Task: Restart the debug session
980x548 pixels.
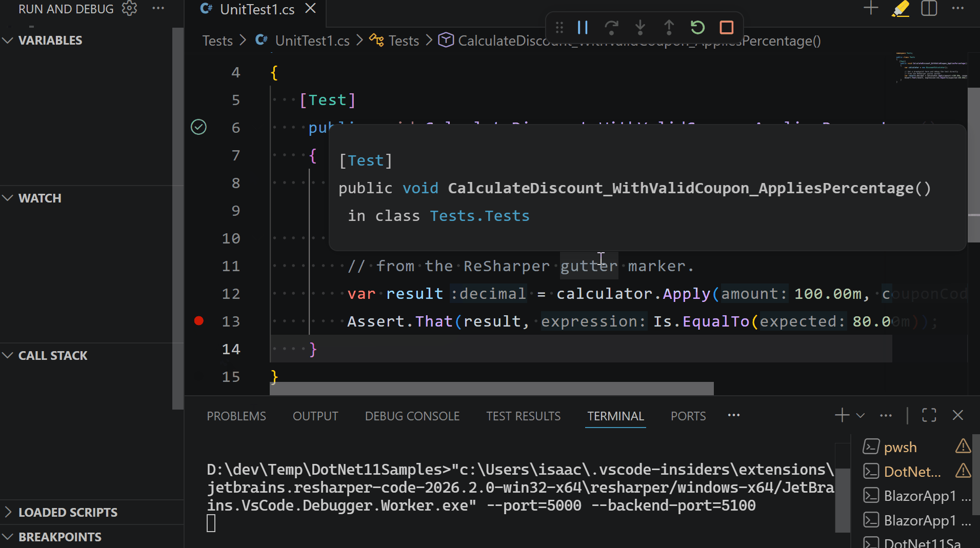Action: pos(697,27)
